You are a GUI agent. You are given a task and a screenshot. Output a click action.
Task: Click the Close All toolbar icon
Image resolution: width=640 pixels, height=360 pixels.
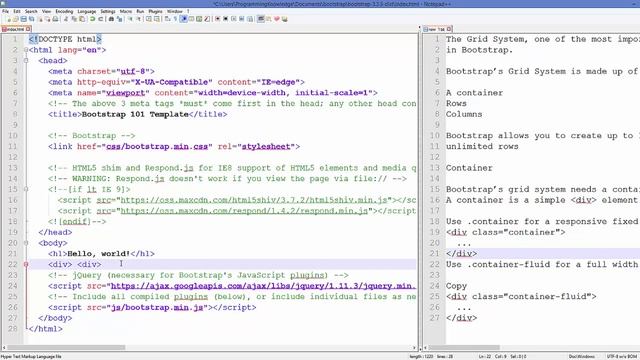[48, 19]
